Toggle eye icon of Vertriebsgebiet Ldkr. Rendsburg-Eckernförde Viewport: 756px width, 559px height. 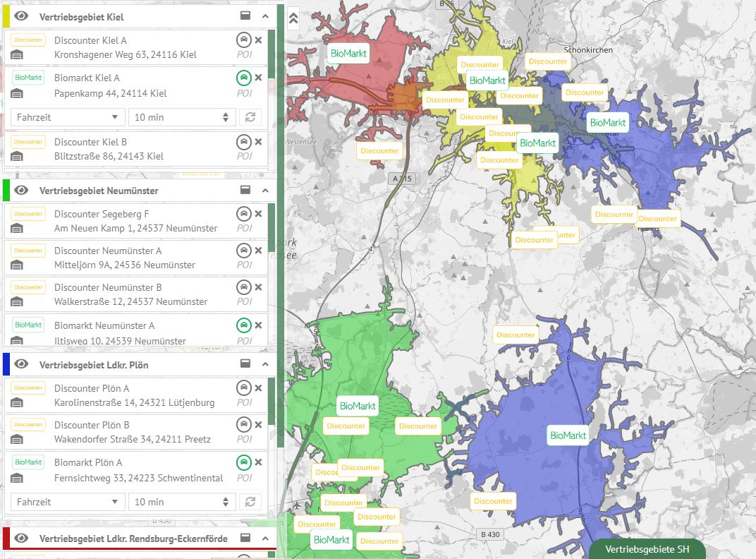(x=21, y=538)
